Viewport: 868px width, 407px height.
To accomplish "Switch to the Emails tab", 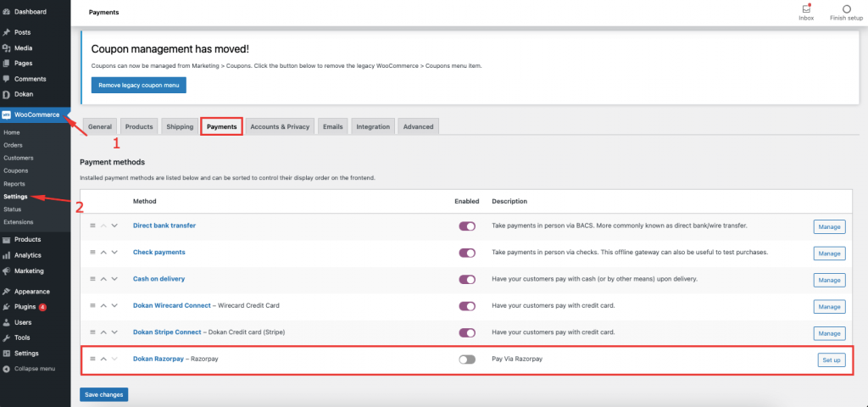I will (332, 127).
